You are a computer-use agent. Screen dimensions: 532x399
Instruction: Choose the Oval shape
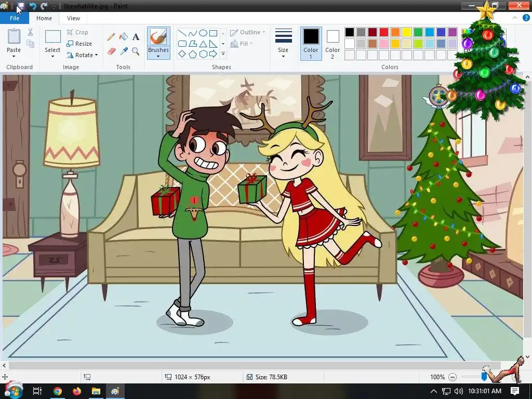click(203, 33)
